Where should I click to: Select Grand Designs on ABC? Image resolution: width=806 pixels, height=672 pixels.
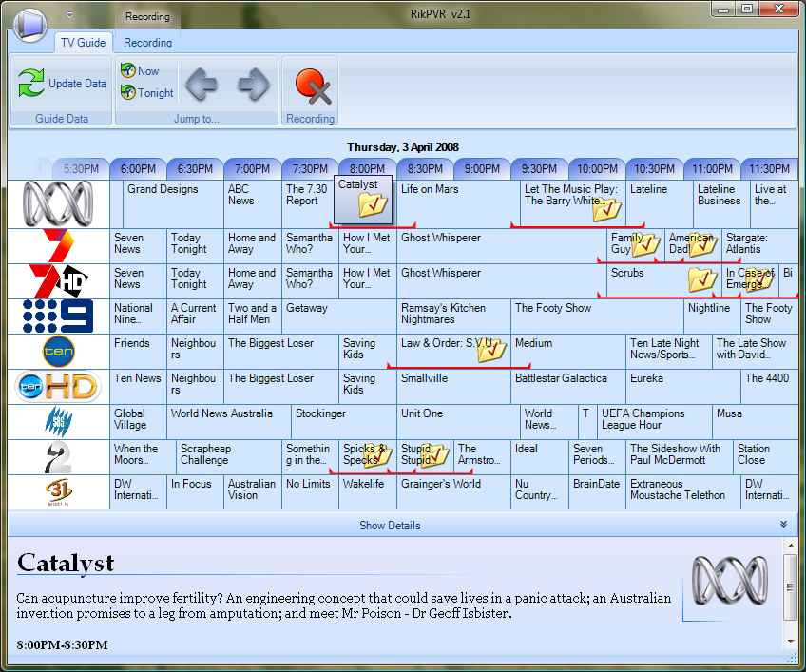174,204
